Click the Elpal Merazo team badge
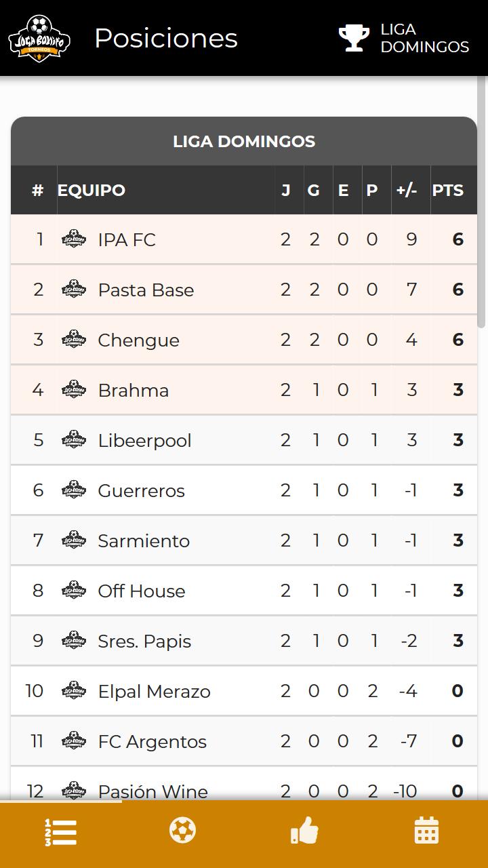This screenshot has width=488, height=868. click(x=74, y=690)
